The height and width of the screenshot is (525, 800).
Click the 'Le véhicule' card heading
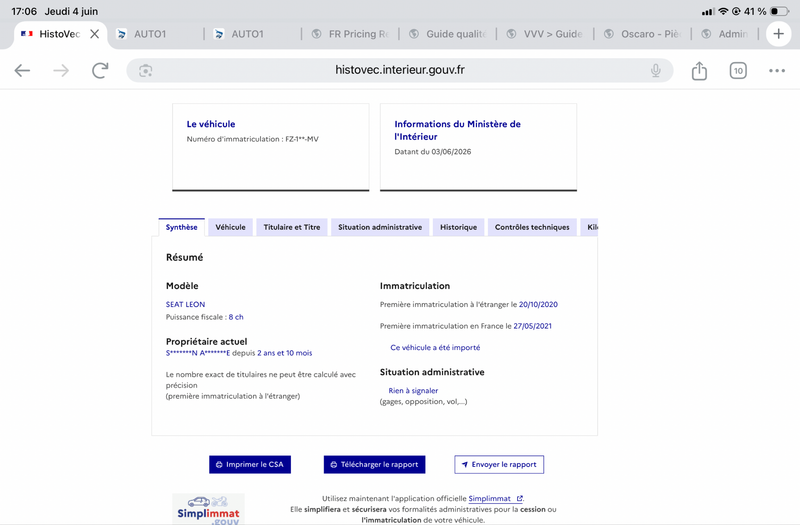[211, 124]
